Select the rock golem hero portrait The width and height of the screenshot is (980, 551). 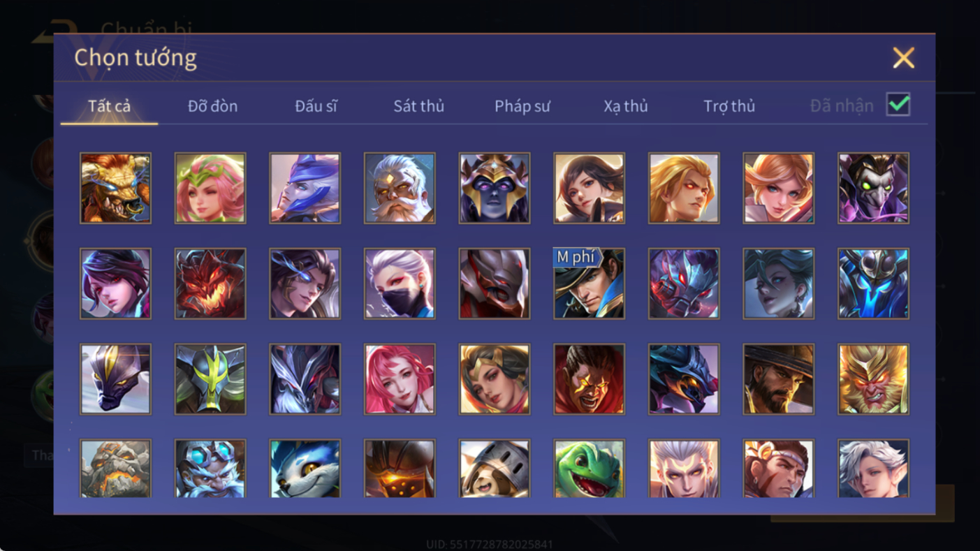115,468
